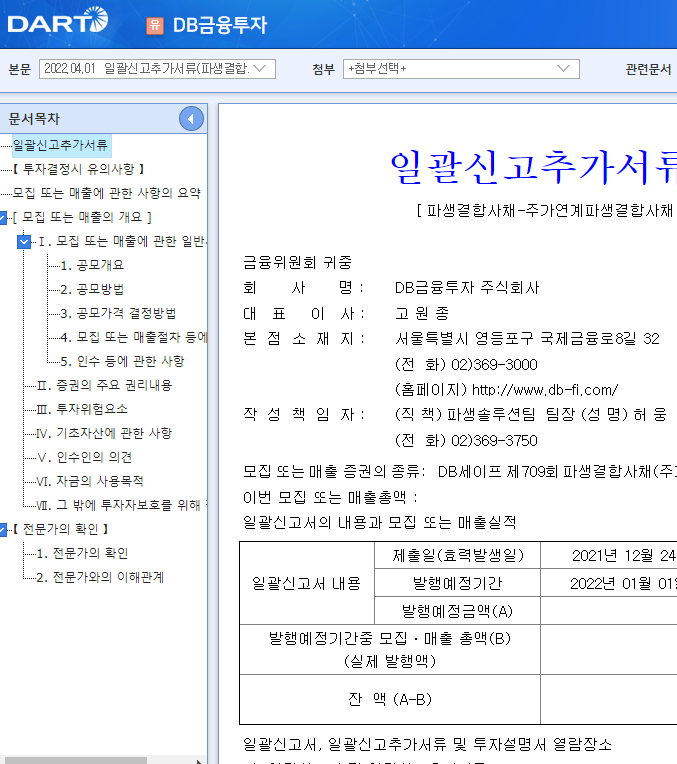Open Ⅵ. 자금의 사용목적
Screen dimensions: 677x764
tap(90, 481)
